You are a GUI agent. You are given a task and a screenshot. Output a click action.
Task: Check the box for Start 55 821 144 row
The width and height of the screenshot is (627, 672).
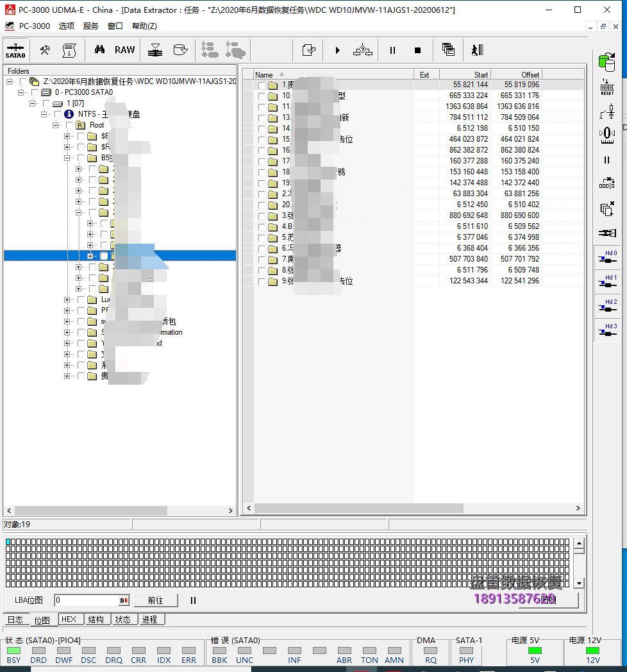[x=262, y=85]
